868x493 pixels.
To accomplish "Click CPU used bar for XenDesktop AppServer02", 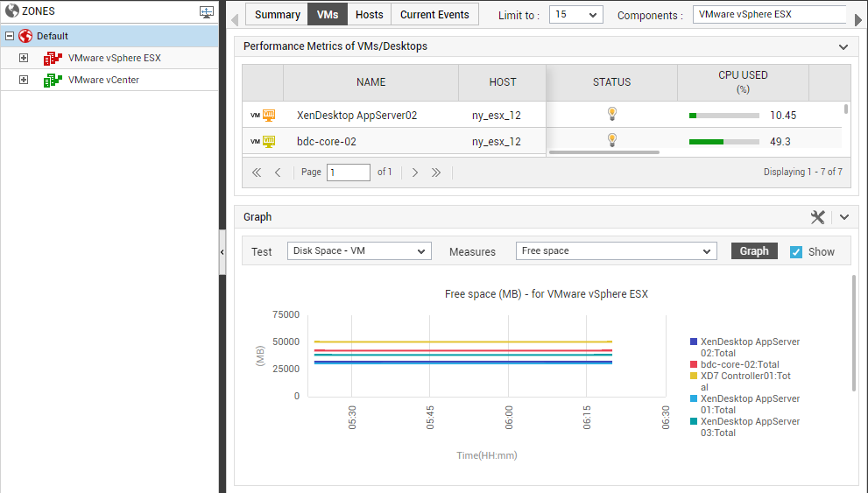I will click(x=724, y=116).
